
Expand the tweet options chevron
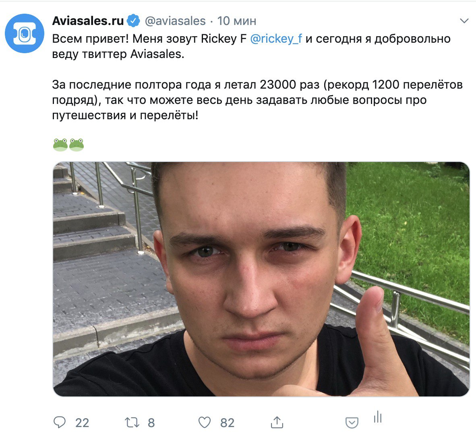point(464,21)
